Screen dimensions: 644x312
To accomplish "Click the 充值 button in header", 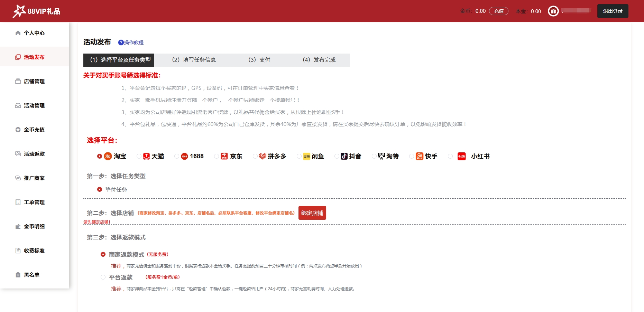I will 498,11.
